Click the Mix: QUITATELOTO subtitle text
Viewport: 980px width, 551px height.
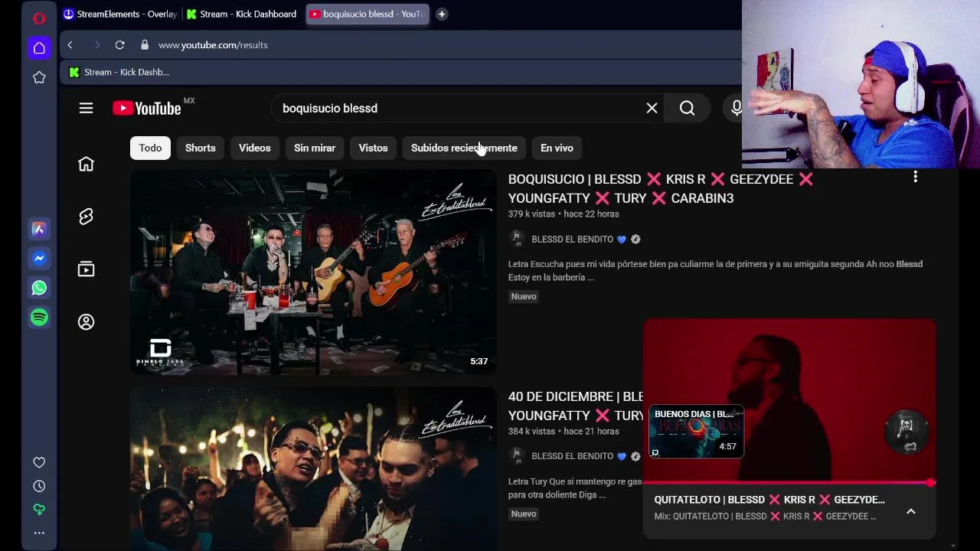point(765,517)
